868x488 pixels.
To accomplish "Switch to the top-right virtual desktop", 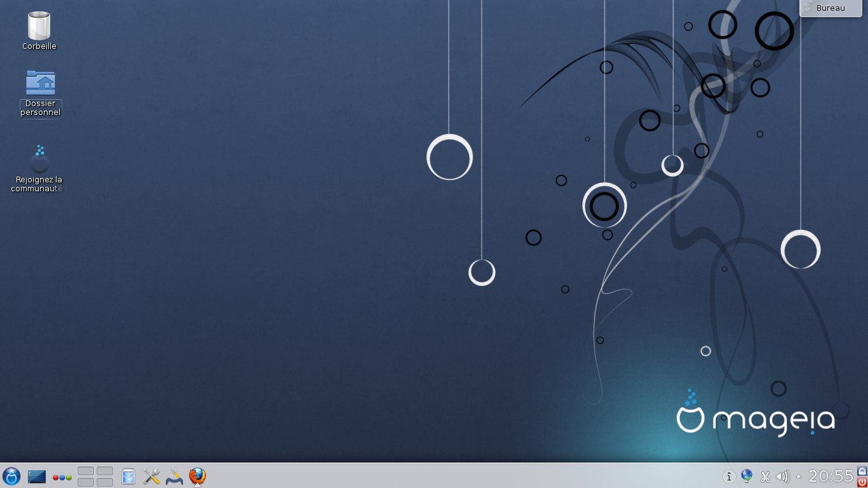I will 105,471.
